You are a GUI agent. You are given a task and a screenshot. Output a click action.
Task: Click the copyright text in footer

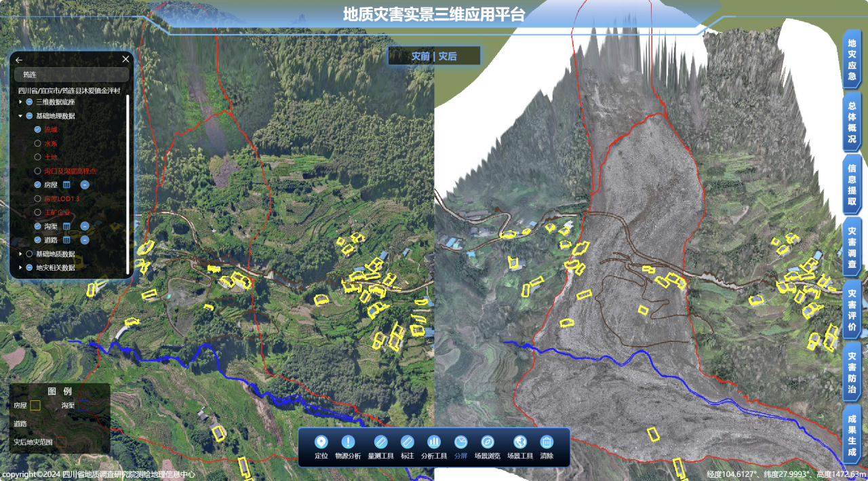[x=98, y=475]
